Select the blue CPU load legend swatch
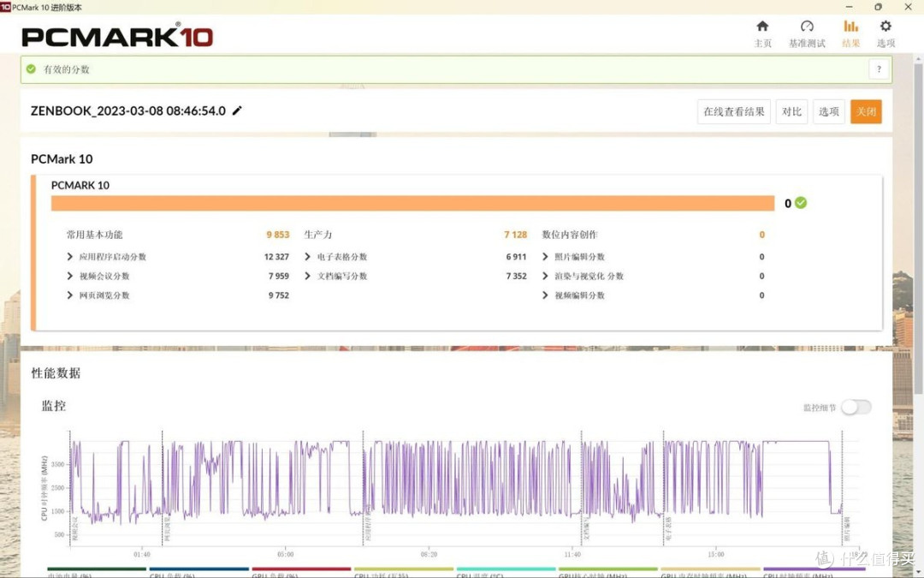 pyautogui.click(x=199, y=569)
